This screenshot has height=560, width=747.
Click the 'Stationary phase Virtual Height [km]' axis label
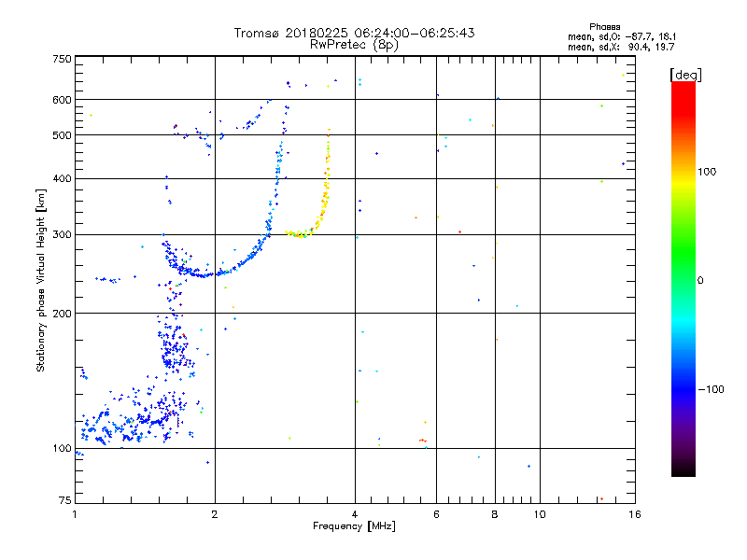41,281
